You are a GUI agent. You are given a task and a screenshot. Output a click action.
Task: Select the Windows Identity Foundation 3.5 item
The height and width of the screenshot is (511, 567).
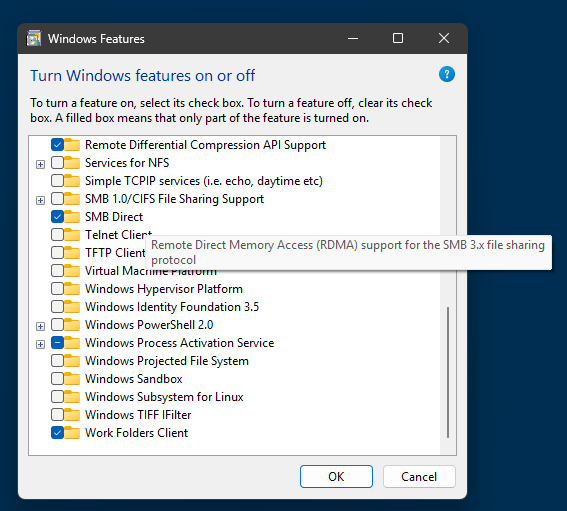[172, 307]
